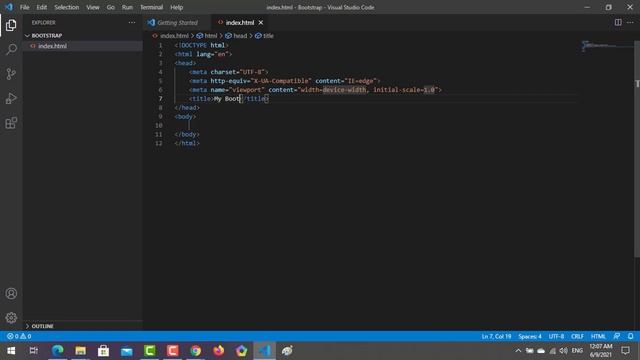Image resolution: width=640 pixels, height=360 pixels.
Task: Launch Firefox from taskbar
Action: (x=218, y=351)
